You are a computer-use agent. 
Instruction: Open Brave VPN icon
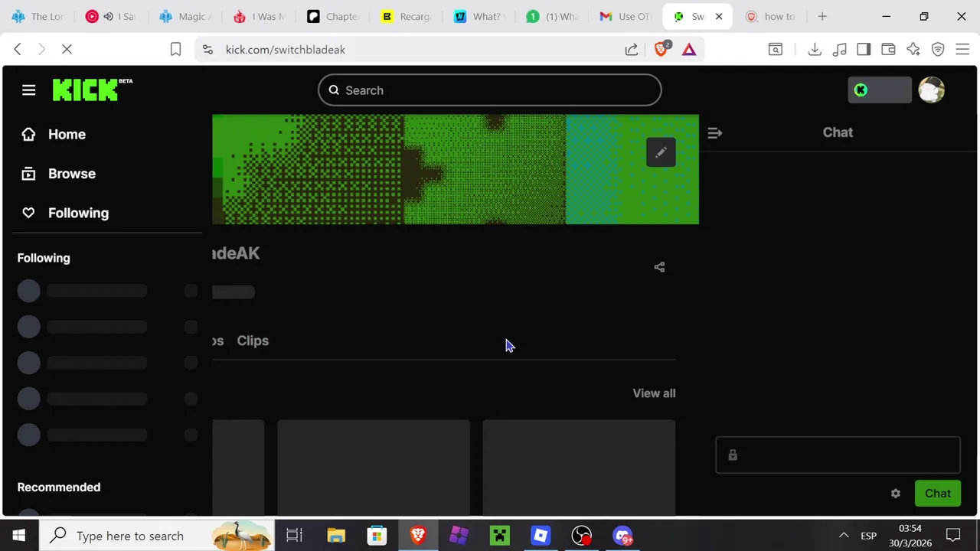(x=938, y=50)
